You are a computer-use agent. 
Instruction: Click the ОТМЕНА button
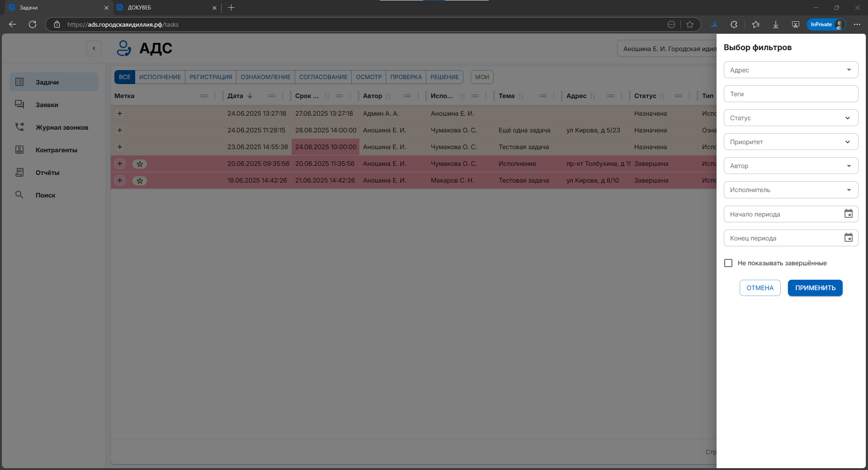point(759,288)
